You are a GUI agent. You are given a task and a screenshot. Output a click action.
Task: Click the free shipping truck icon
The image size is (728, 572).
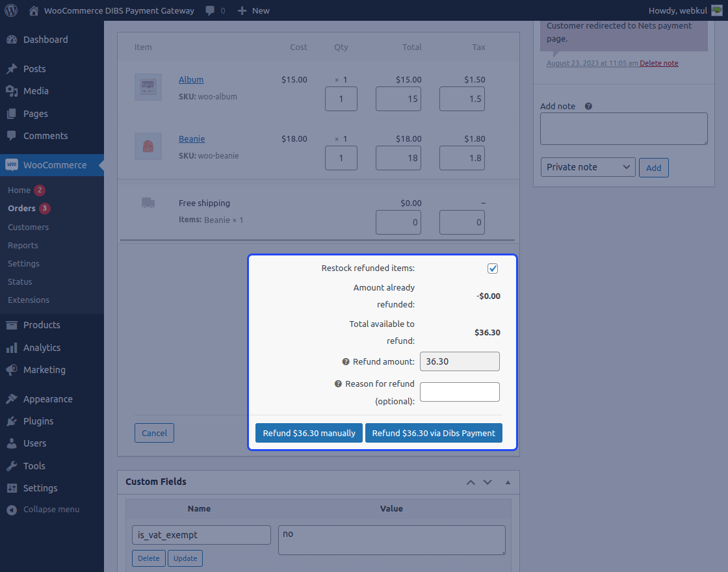(x=148, y=203)
